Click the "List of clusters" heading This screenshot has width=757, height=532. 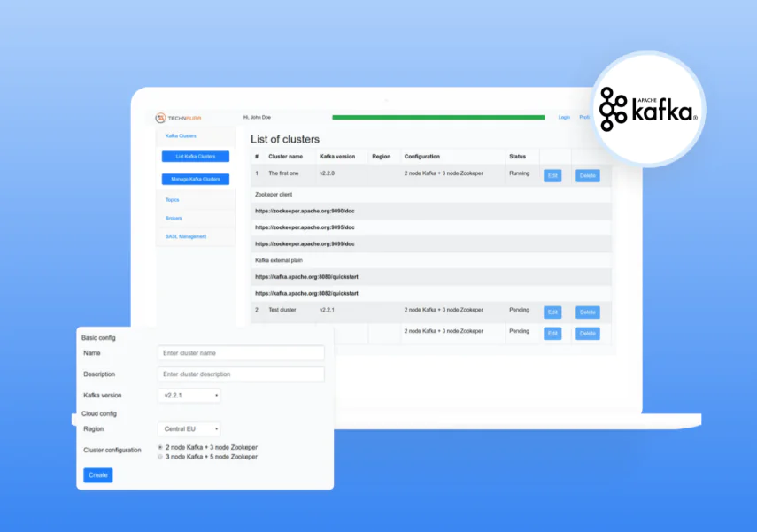click(x=285, y=140)
